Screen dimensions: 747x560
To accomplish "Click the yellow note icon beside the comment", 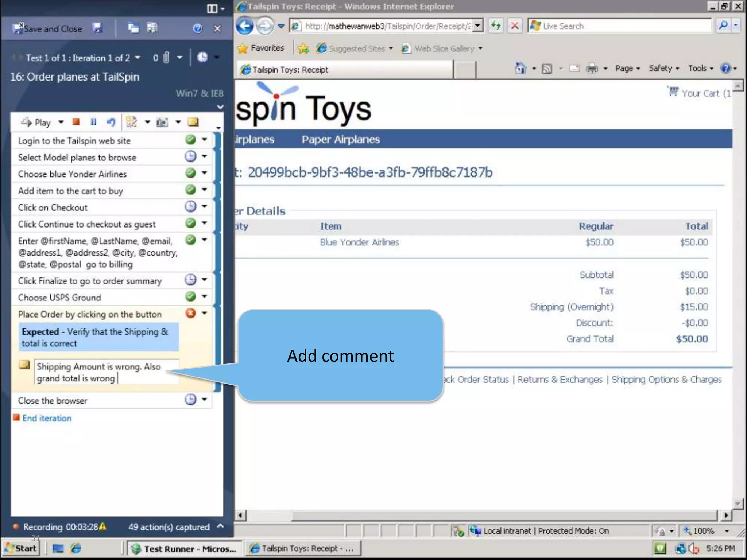I will (24, 365).
